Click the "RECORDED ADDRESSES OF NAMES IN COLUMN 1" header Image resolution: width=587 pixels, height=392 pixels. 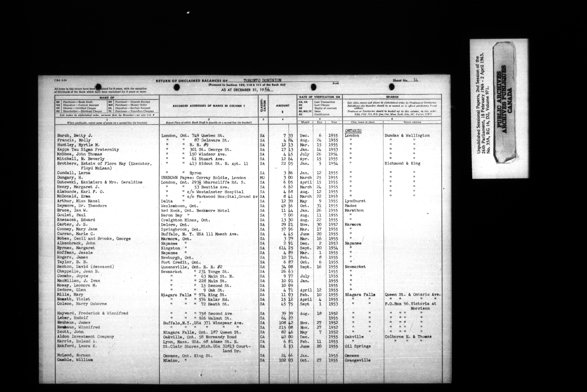pos(209,106)
